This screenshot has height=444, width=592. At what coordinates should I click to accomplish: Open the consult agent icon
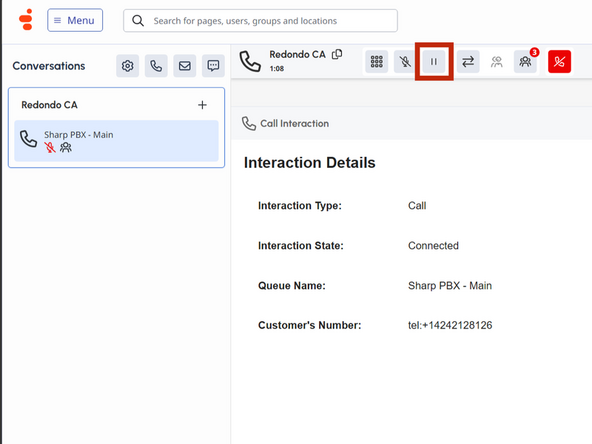click(496, 62)
